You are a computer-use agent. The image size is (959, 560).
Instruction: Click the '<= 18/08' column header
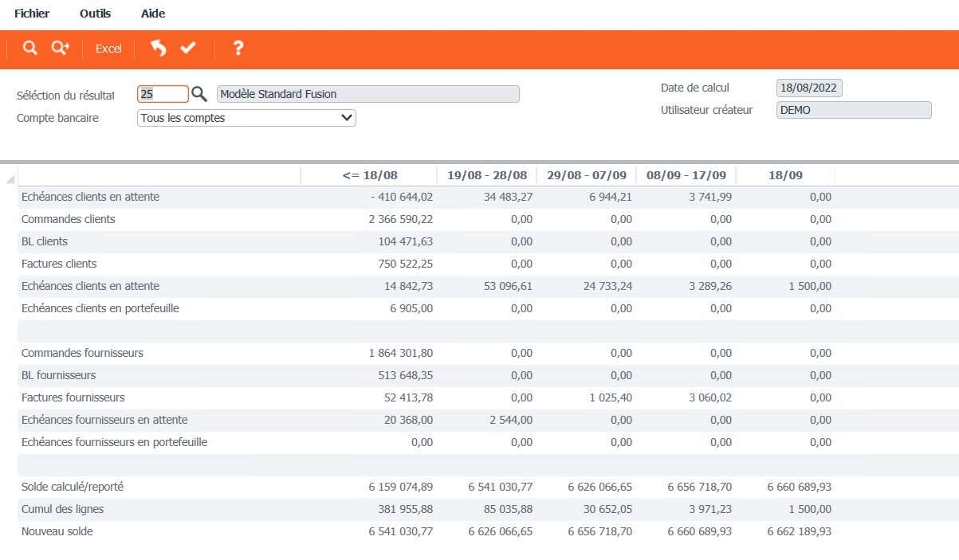pos(369,175)
